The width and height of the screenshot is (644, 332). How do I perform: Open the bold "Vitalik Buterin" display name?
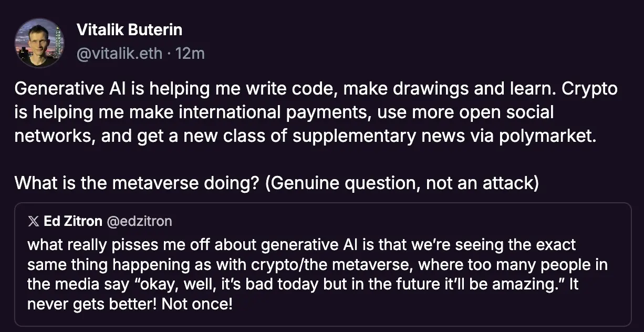pos(129,30)
